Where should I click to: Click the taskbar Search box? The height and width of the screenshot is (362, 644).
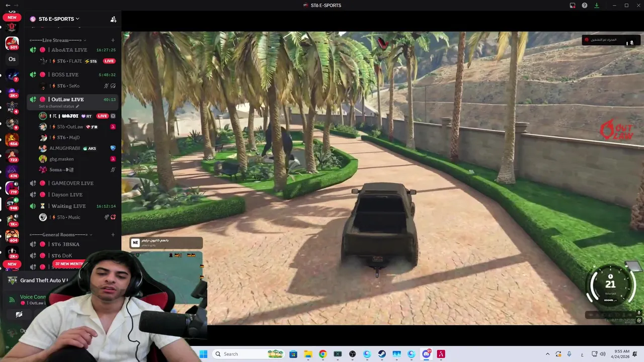click(249, 354)
